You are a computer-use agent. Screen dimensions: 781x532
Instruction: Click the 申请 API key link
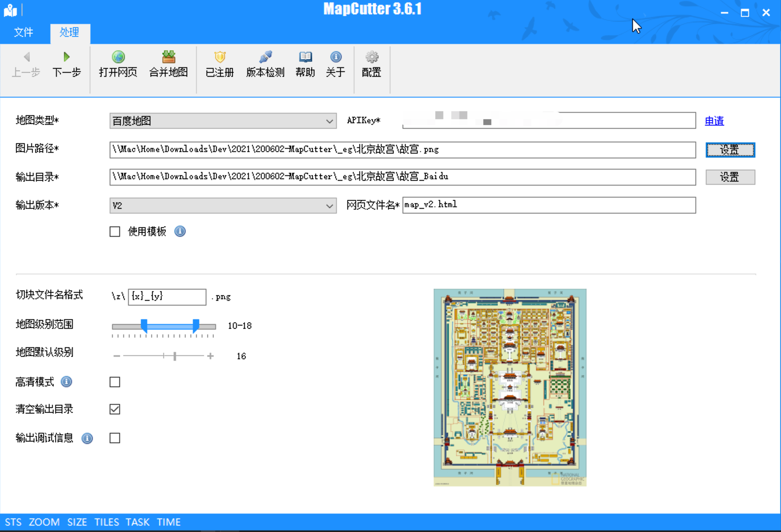tap(714, 121)
